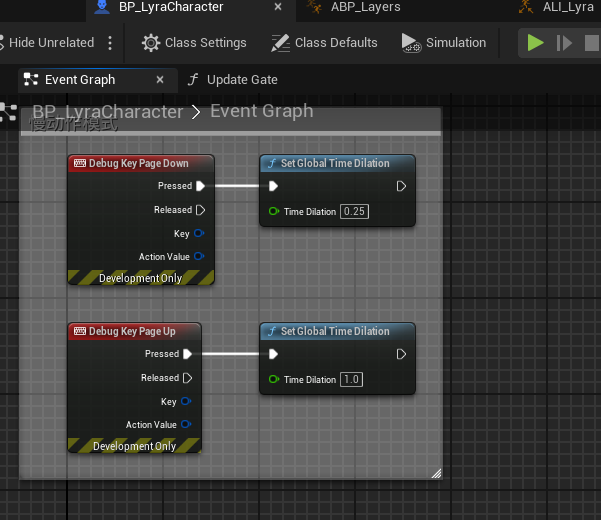Click keyboard icon on Page Up node
The image size is (601, 520).
click(80, 331)
